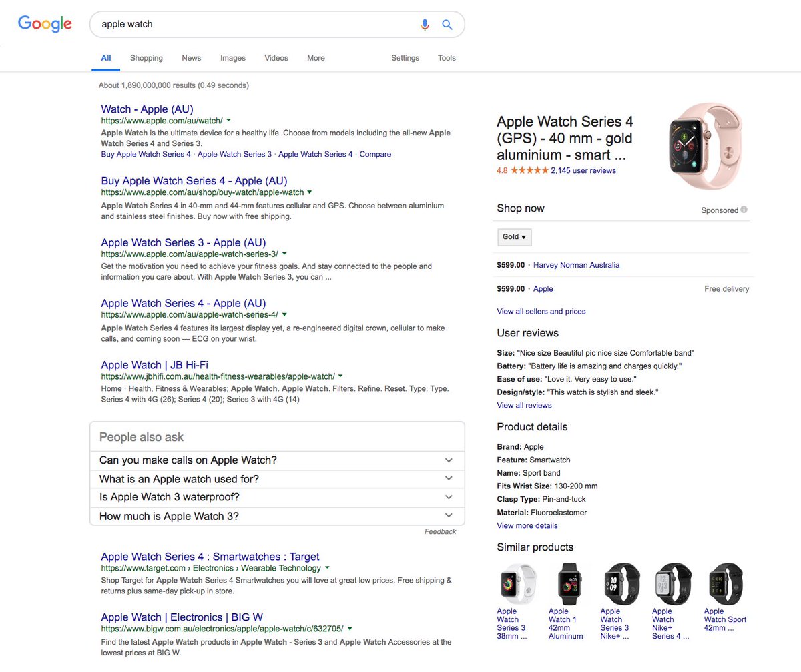Click the 'Clasp Type: Pin-and-tuck' detail

(x=541, y=499)
